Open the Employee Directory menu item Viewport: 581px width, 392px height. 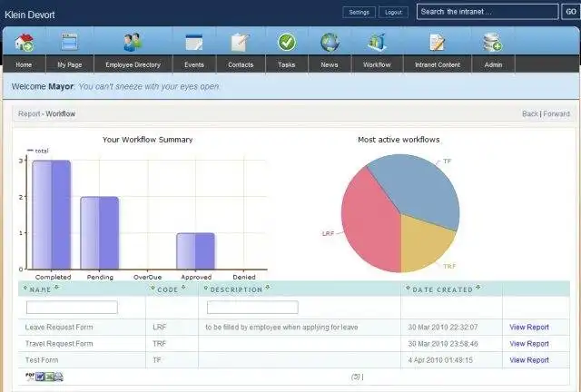[133, 64]
